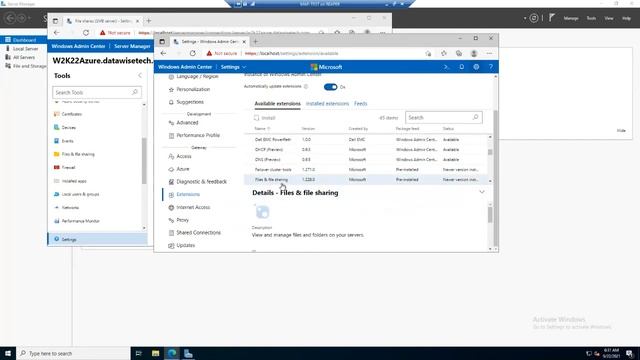Open Edge browser from the taskbar
640x360 pixels.
pyautogui.click(x=172, y=353)
